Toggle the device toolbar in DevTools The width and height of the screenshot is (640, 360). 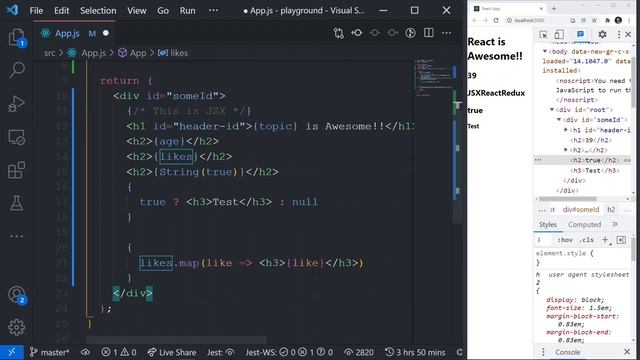coord(559,34)
